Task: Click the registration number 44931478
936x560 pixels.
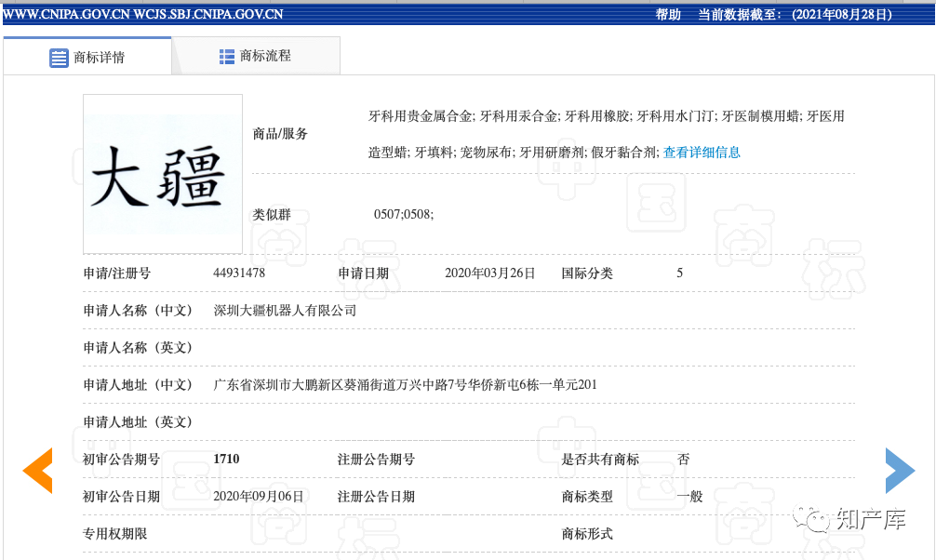Action: point(242,273)
